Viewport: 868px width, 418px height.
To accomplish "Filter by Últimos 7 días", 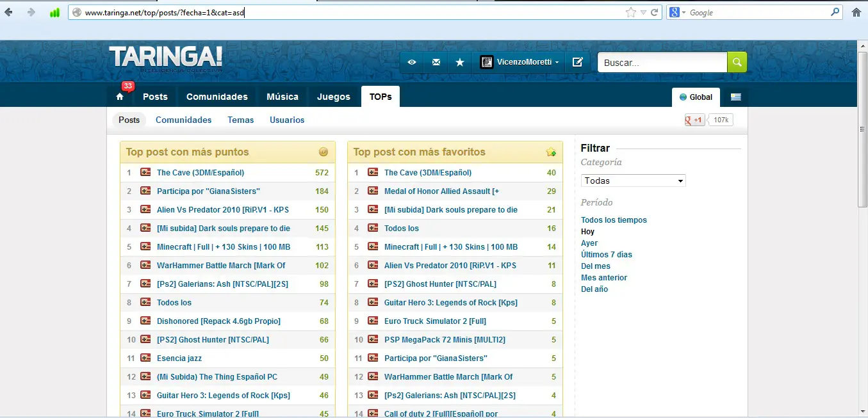I will [x=607, y=255].
